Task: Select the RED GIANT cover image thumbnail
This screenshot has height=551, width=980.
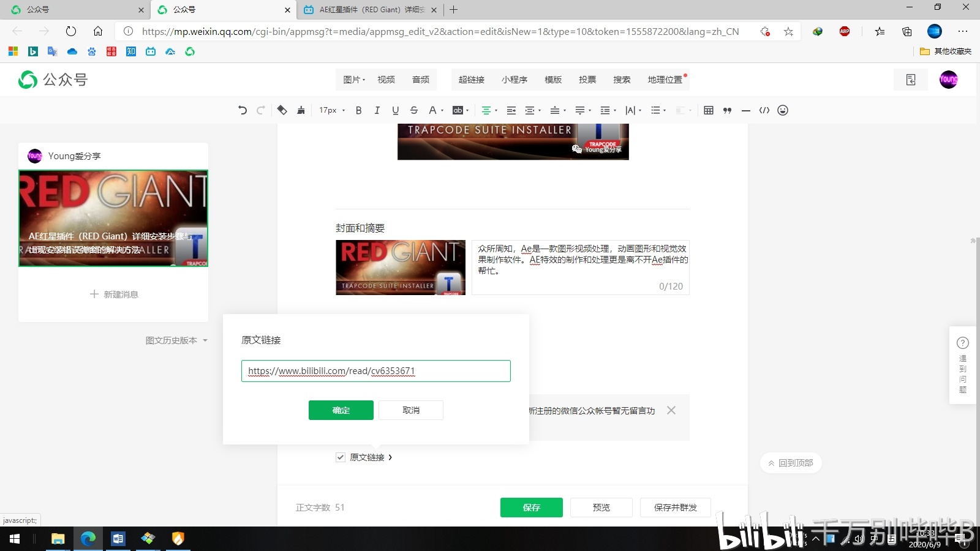Action: tap(401, 268)
